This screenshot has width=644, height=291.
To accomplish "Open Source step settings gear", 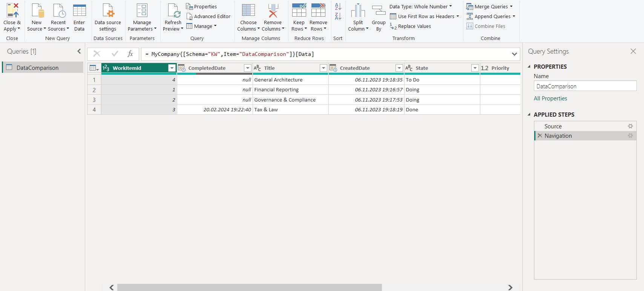I will [x=630, y=126].
